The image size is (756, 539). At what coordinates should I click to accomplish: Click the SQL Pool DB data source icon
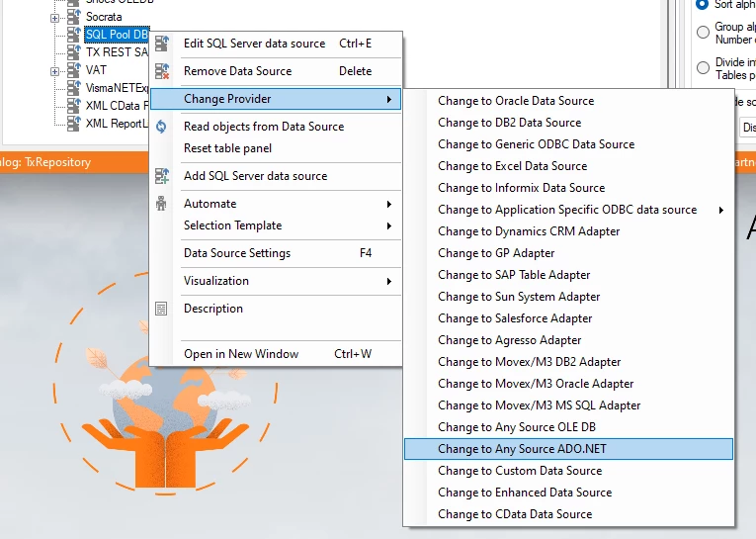click(x=74, y=35)
